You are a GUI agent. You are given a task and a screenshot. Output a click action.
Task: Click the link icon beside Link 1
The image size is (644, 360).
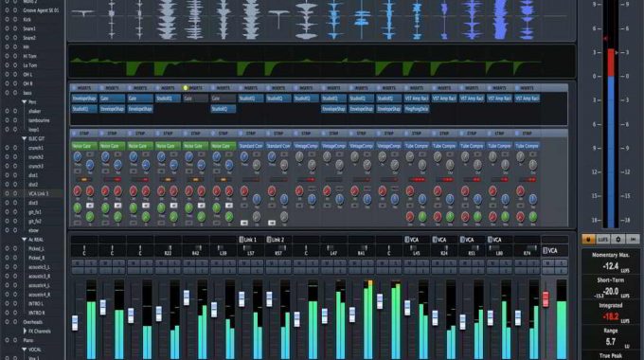(241, 240)
